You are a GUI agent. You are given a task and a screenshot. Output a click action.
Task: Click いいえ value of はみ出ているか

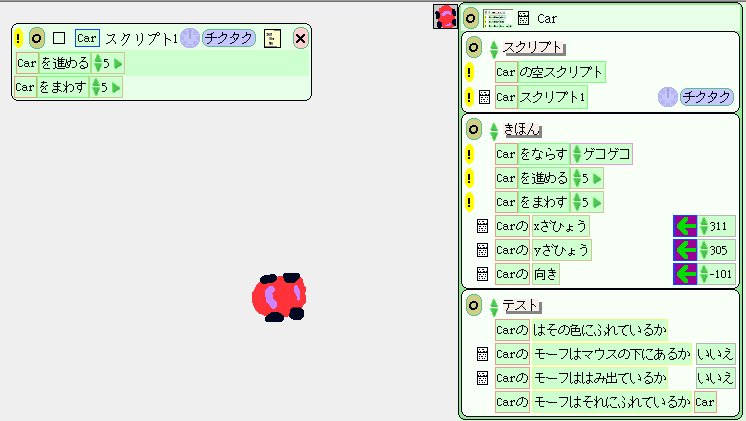715,378
